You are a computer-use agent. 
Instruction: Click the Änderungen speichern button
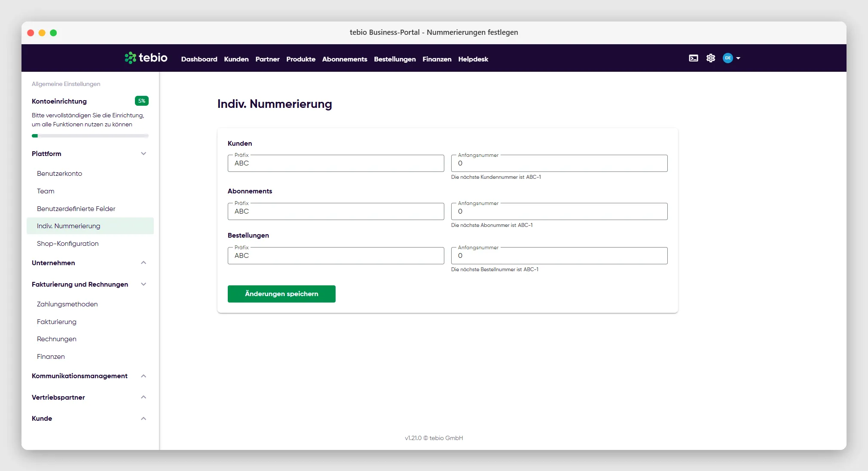coord(281,294)
